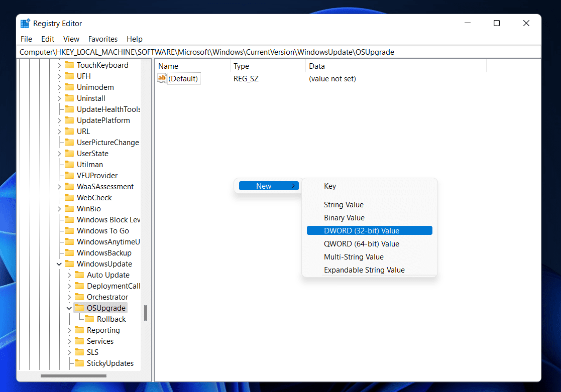Click the WebCheck folder icon
This screenshot has height=392, width=561.
point(69,197)
